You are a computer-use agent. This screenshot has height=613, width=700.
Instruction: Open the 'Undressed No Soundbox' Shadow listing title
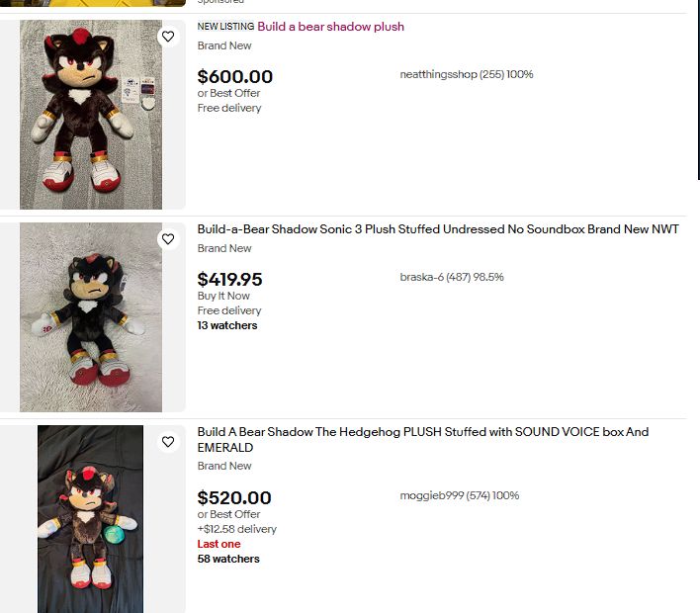438,229
